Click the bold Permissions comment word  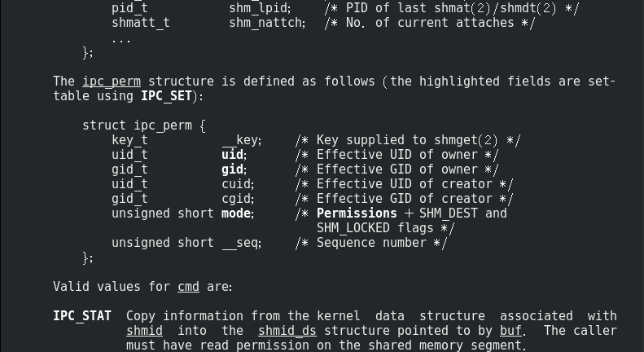(357, 213)
